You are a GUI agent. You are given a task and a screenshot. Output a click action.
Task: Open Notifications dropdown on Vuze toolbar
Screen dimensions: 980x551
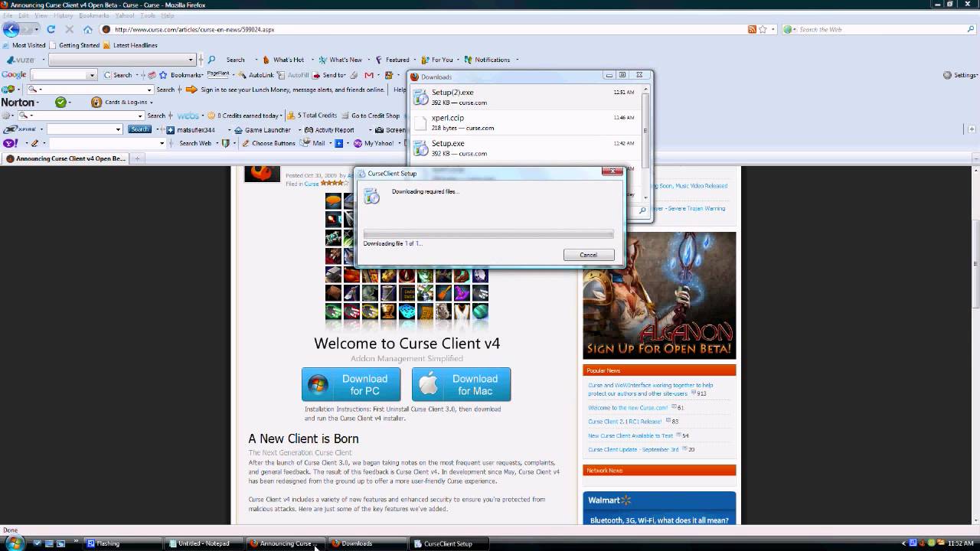517,60
